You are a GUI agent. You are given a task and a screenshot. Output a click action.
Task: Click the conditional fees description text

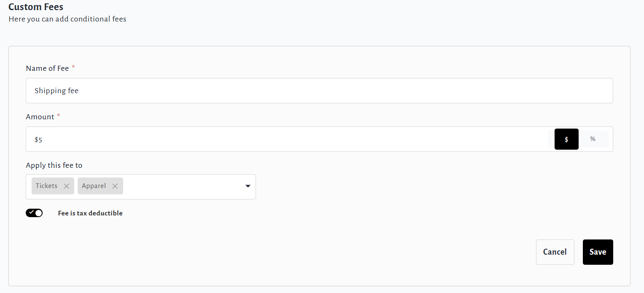[x=67, y=19]
